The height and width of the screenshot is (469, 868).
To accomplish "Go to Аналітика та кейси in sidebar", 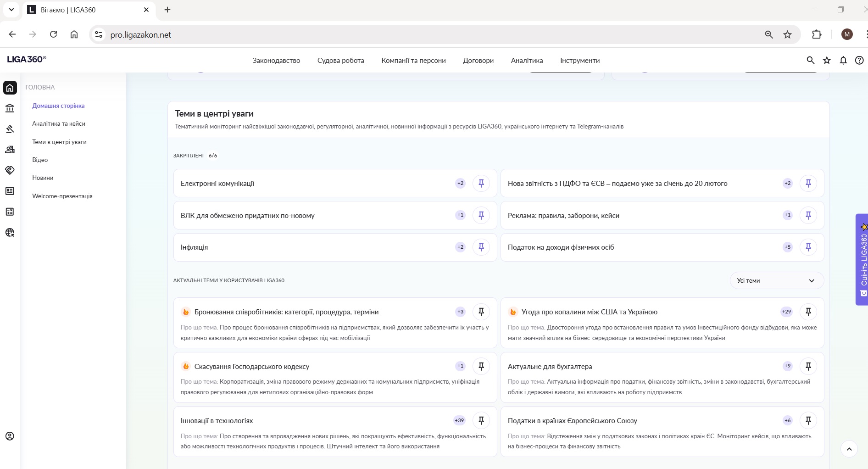I will click(59, 123).
